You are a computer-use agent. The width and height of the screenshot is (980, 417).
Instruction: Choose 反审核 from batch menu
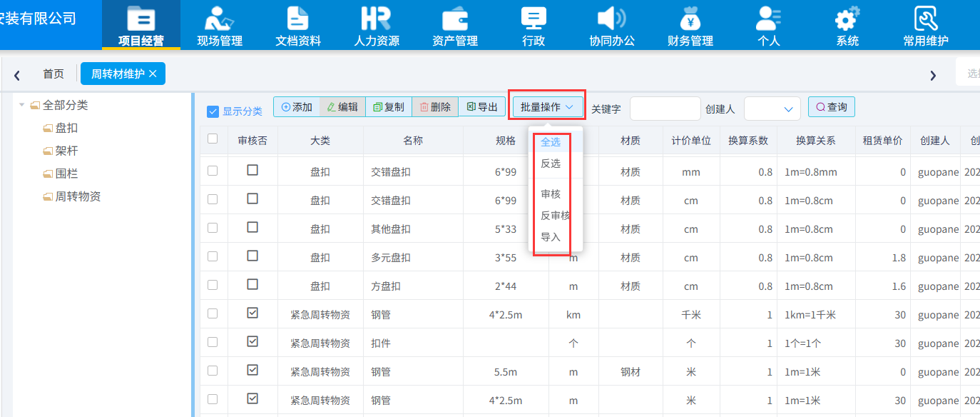tap(555, 216)
